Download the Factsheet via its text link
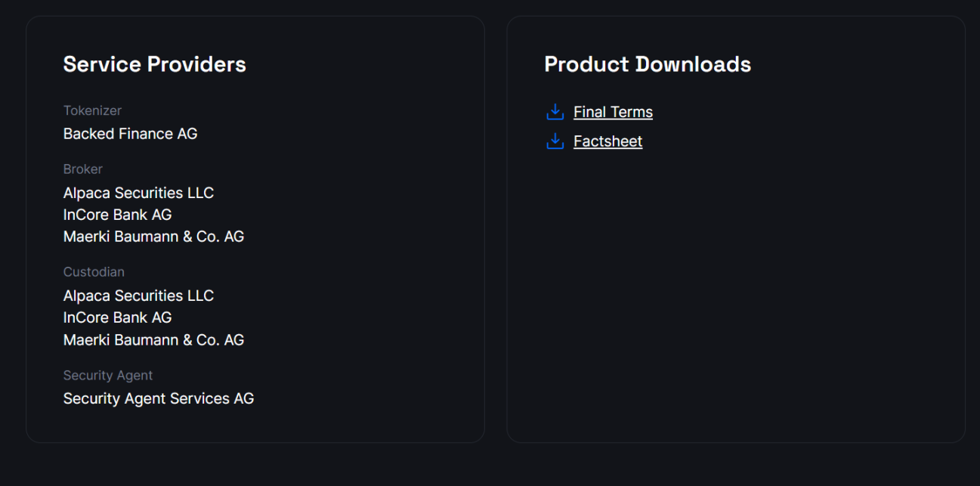The image size is (980, 486). pyautogui.click(x=607, y=141)
